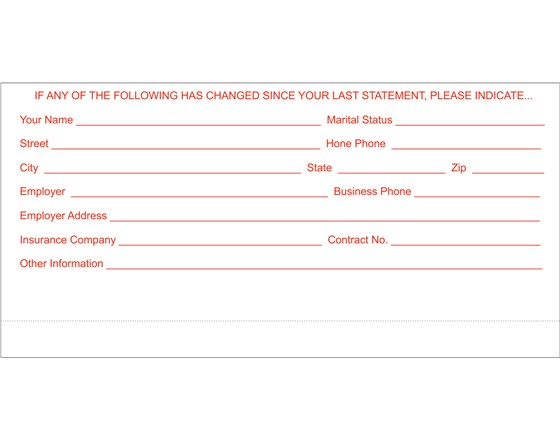Click the dotted perforation line
The width and height of the screenshot is (560, 440).
pos(280,321)
